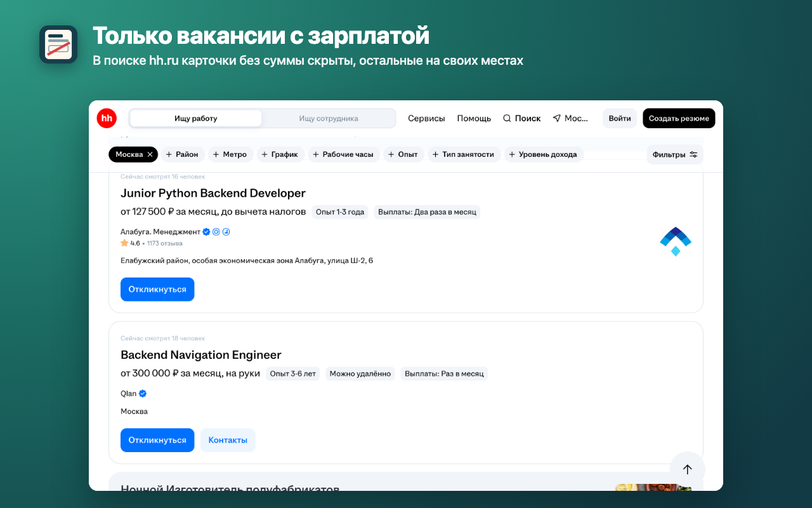Click the scroll-to-top arrow button
812x508 pixels.
click(x=688, y=469)
